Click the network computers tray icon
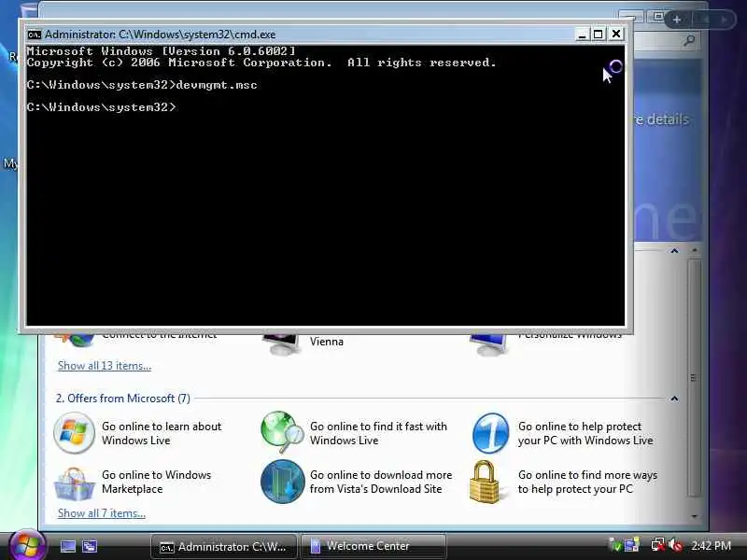The image size is (747, 560). click(x=632, y=545)
